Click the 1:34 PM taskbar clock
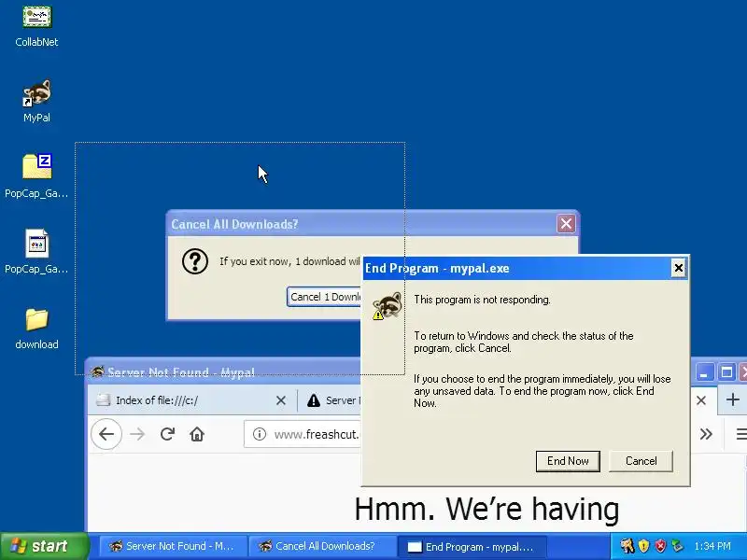Viewport: 747px width, 560px height. coord(712,546)
